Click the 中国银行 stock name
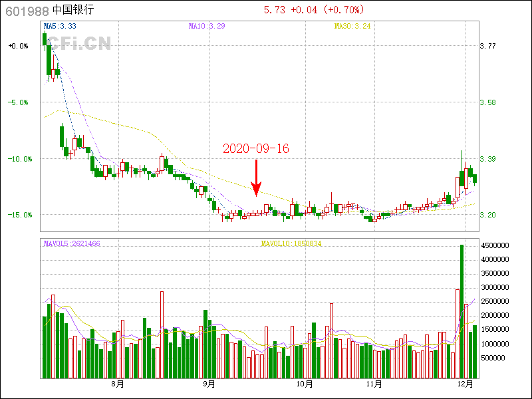The image size is (532, 399). [73, 10]
